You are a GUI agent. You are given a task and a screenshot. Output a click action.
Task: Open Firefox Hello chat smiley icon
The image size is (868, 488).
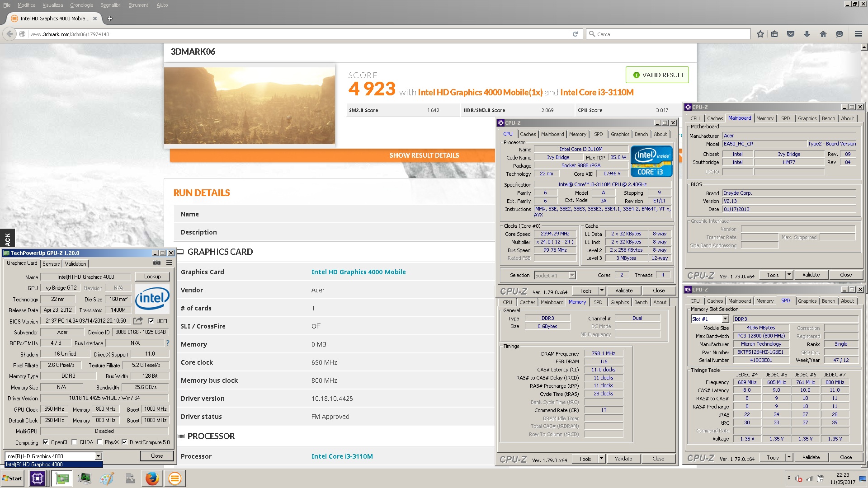click(840, 34)
